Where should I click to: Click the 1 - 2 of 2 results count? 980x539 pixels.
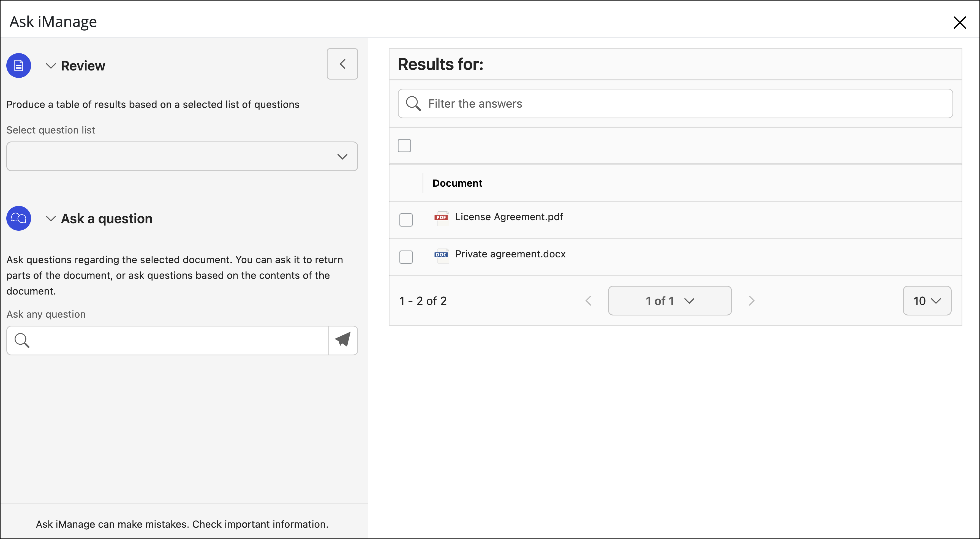423,301
